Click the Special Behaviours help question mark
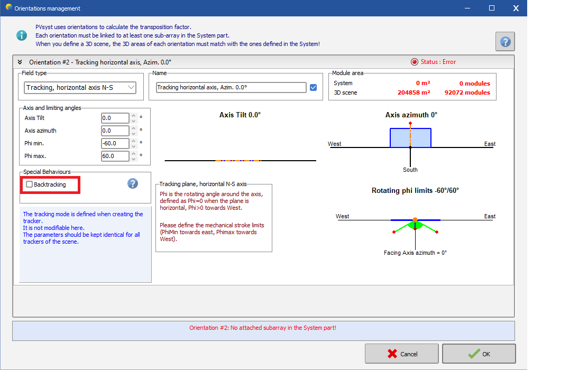The image size is (588, 370). pyautogui.click(x=133, y=183)
